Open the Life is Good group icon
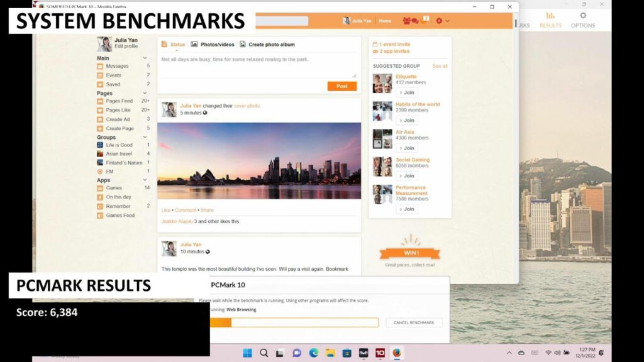This screenshot has width=644, height=362. tap(100, 145)
